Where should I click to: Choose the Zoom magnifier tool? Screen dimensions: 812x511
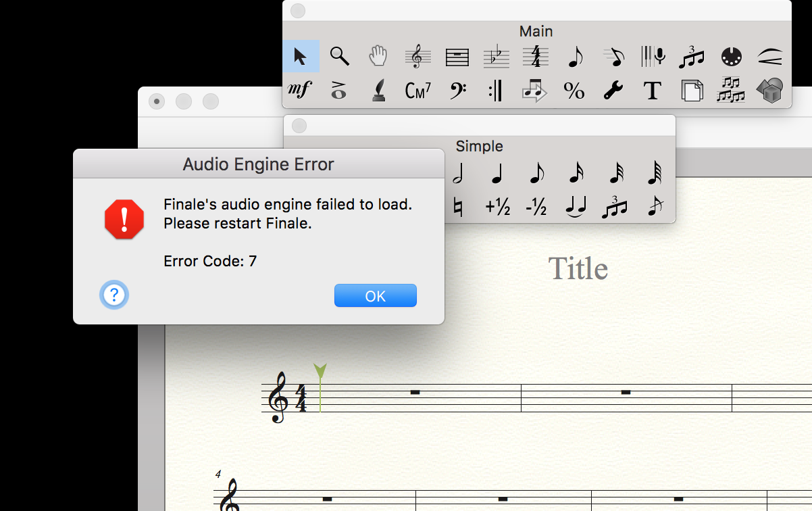(339, 57)
